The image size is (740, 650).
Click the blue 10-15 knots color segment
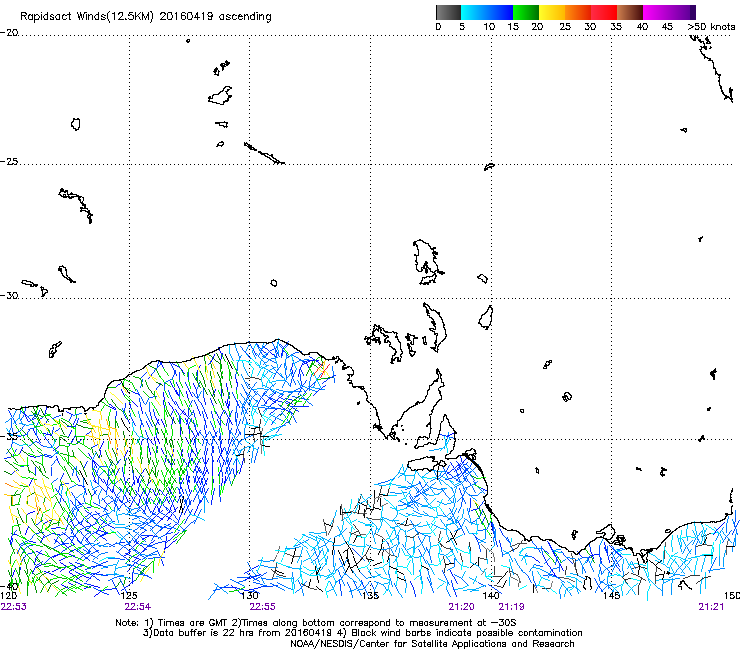pyautogui.click(x=500, y=12)
